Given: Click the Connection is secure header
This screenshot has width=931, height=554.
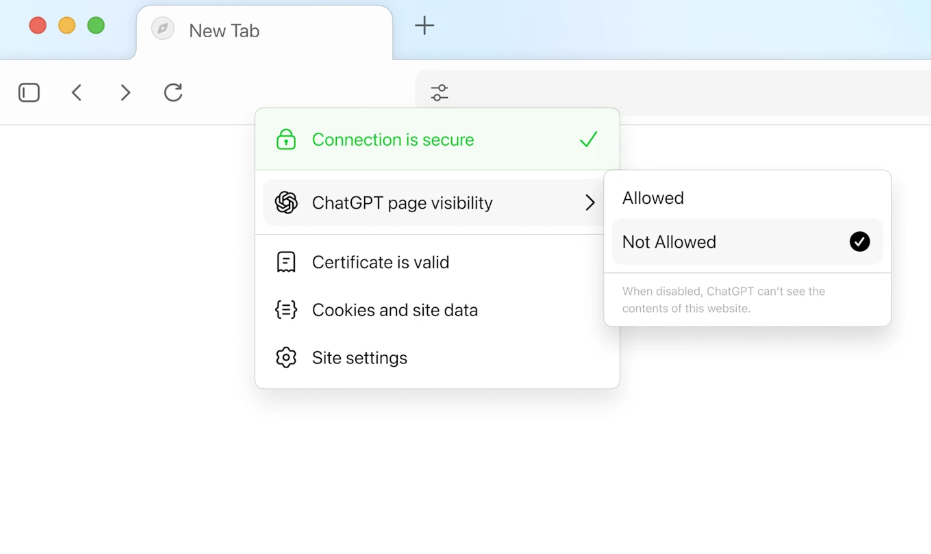Looking at the screenshot, I should (393, 140).
